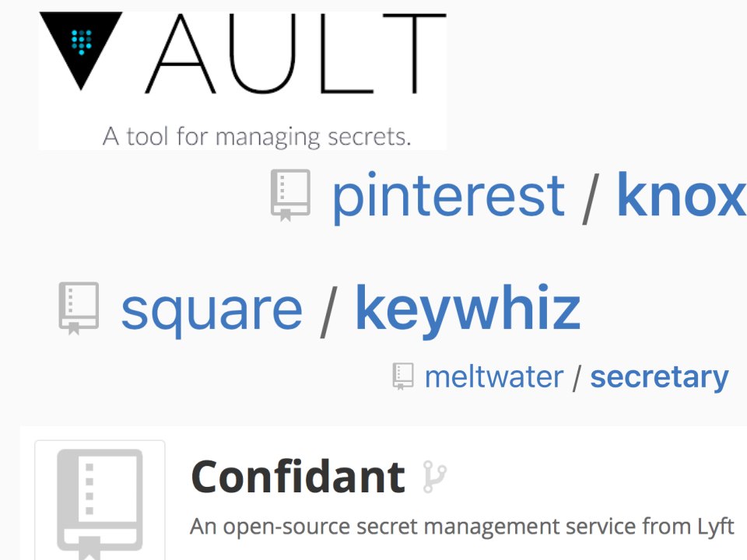
Task: Open the keywhiz repository link
Action: tap(468, 310)
